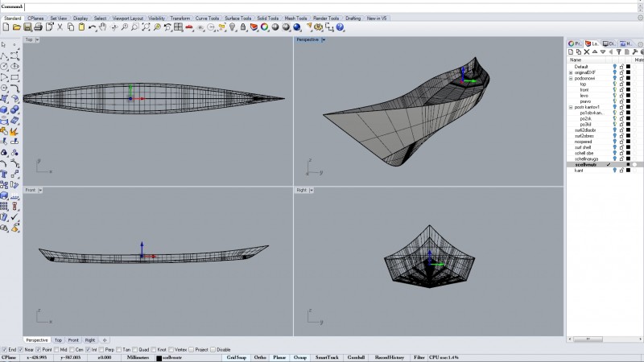Toggle Grid Snap in status bar

click(235, 357)
